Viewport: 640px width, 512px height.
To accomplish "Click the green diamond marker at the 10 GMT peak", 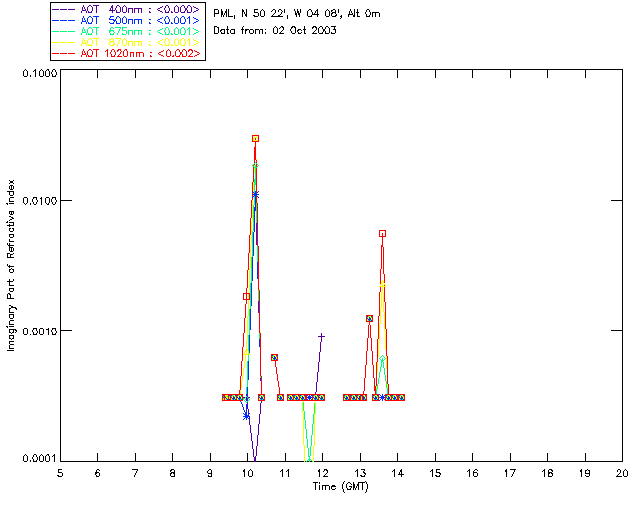I will [256, 165].
